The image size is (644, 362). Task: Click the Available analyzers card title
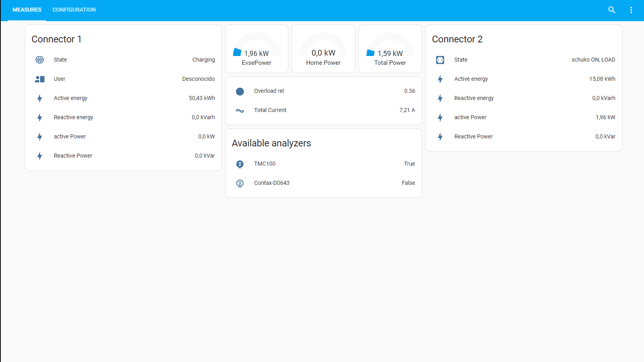click(271, 143)
